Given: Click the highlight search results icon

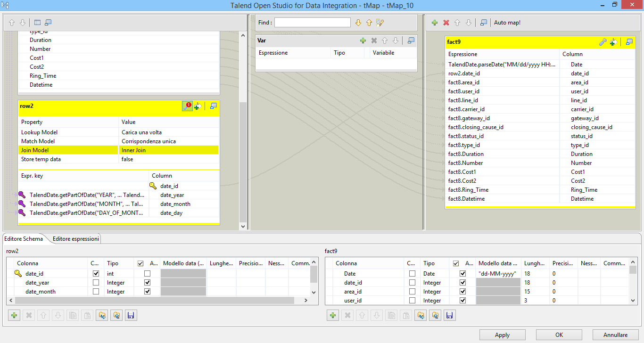Looking at the screenshot, I should pyautogui.click(x=380, y=23).
